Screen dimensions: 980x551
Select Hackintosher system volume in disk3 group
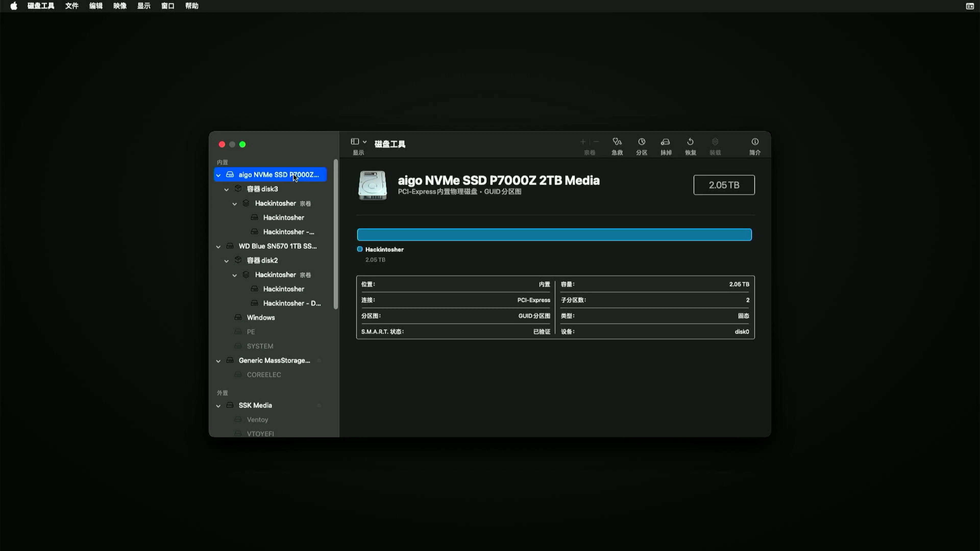[270, 218]
